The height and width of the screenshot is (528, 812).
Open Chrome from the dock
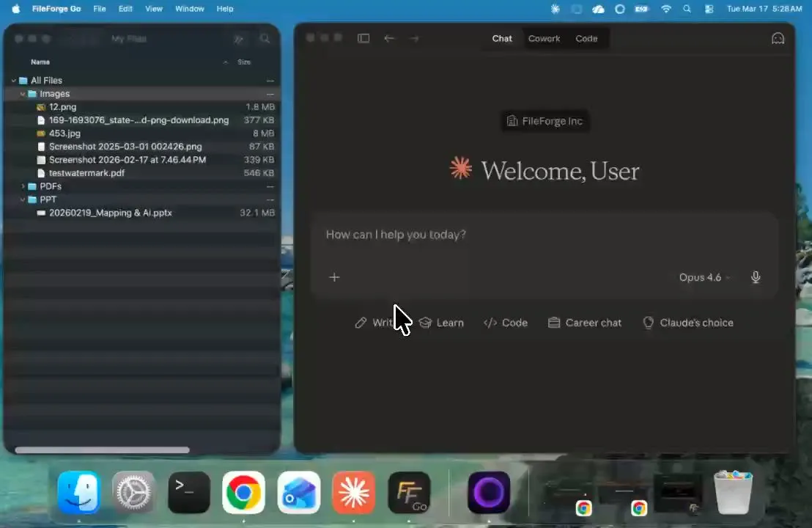(243, 492)
